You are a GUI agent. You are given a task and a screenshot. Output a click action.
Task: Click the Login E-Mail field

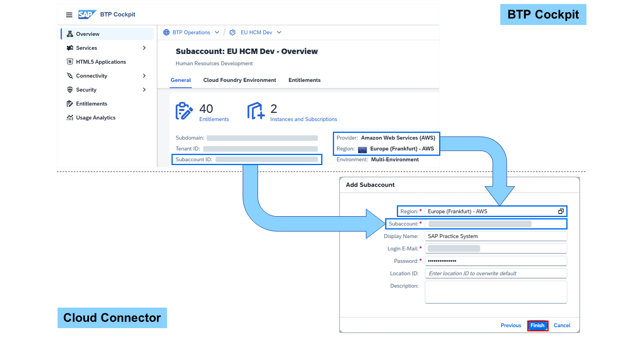click(496, 248)
